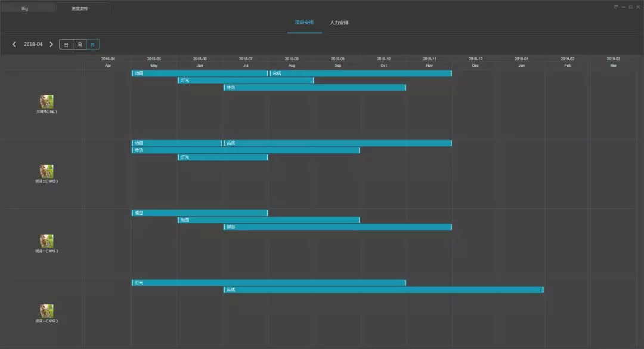
Task: Select the 项目三 (XM3) project icon
Action: tap(47, 171)
